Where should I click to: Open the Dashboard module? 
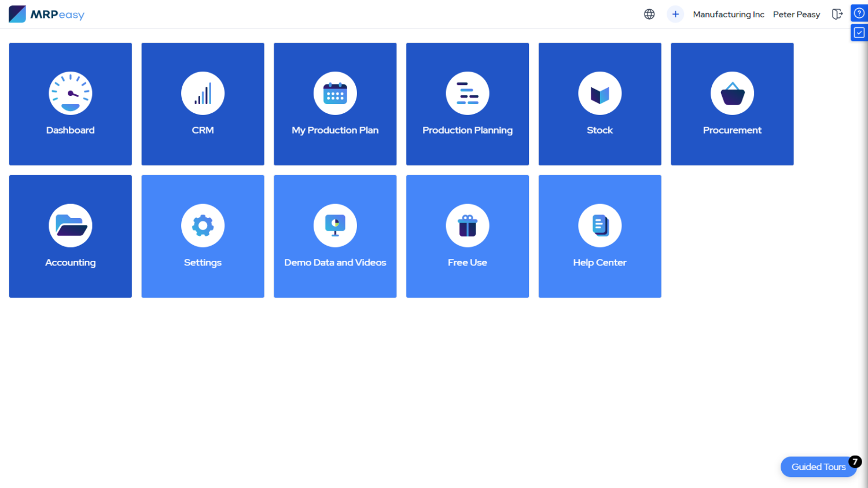70,104
